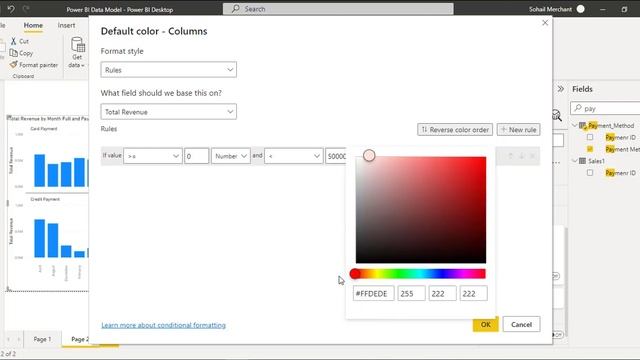Viewport: 640px width, 360px height.
Task: Collapse the Payment_Method table tree
Action: tap(575, 125)
